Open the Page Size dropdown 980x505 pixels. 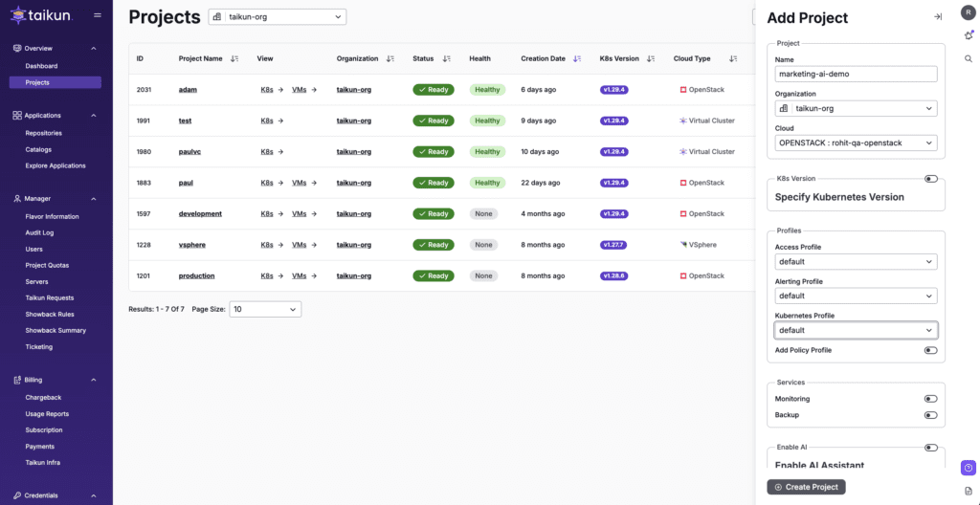click(265, 309)
